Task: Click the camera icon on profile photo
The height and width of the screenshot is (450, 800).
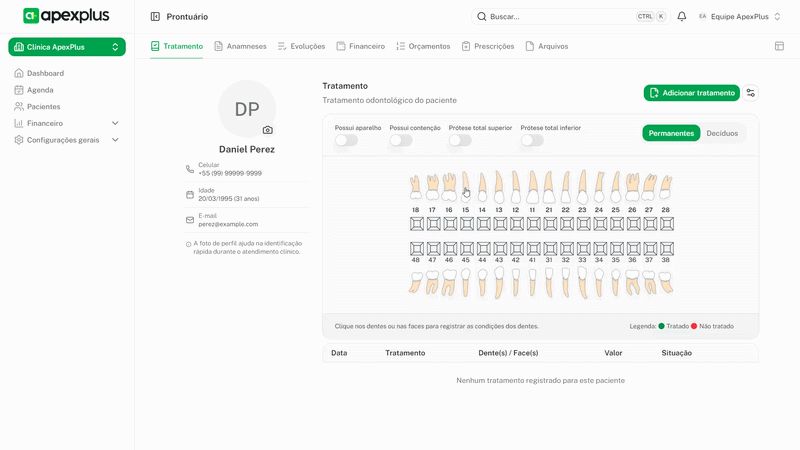Action: pos(268,131)
